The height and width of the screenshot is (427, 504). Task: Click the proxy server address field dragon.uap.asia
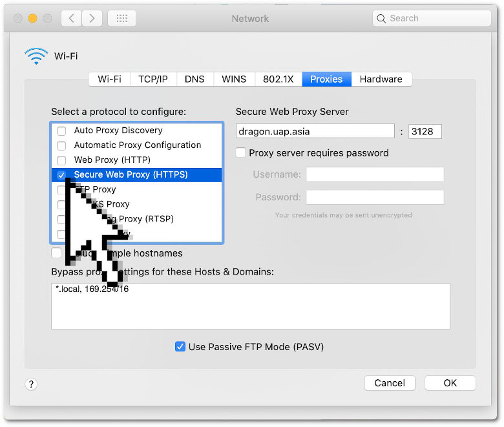coord(315,131)
